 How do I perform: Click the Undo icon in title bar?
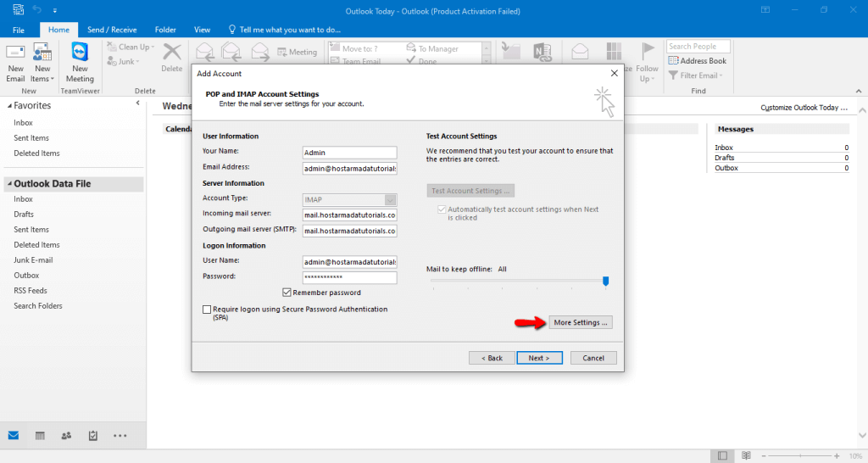[37, 9]
